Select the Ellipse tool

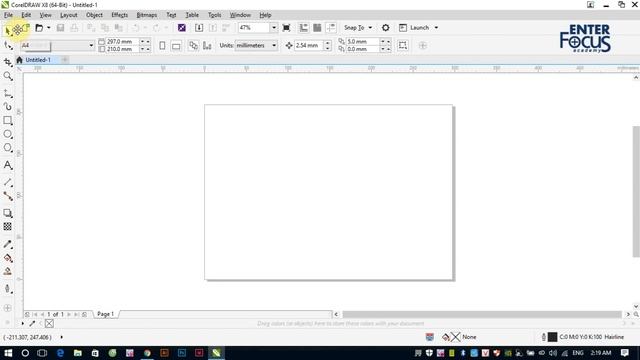[8, 134]
